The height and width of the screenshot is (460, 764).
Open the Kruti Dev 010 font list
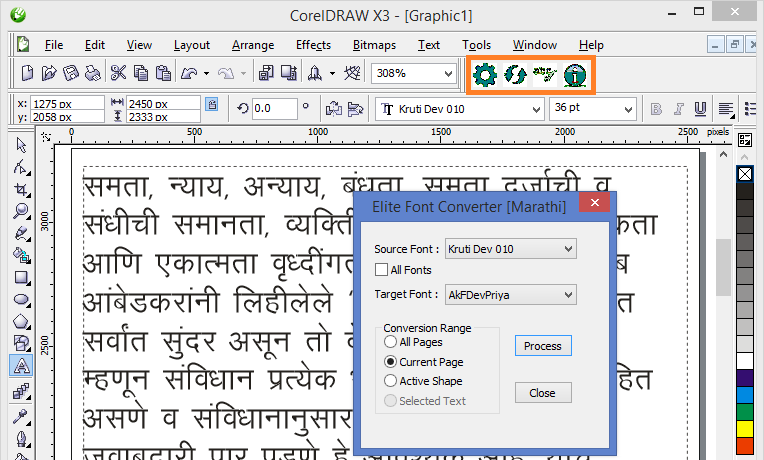pyautogui.click(x=536, y=110)
